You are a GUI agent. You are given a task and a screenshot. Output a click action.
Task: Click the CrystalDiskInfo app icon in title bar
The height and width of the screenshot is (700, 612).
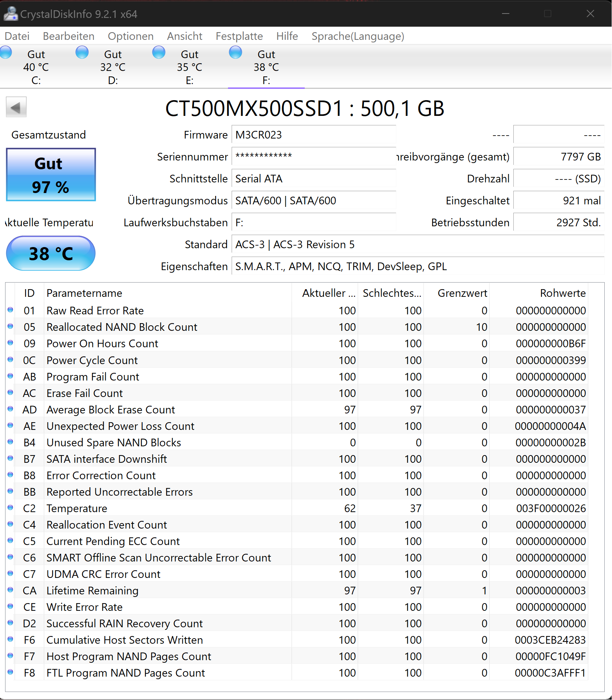(x=10, y=14)
